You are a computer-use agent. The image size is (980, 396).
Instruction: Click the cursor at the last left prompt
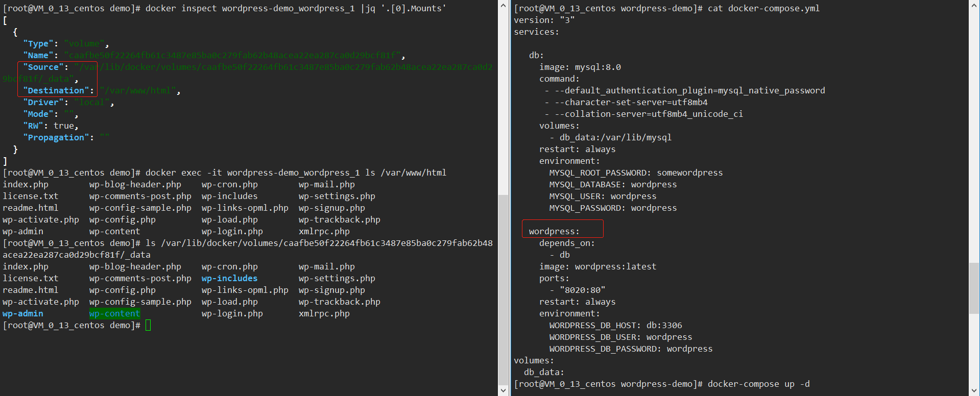[x=148, y=325]
